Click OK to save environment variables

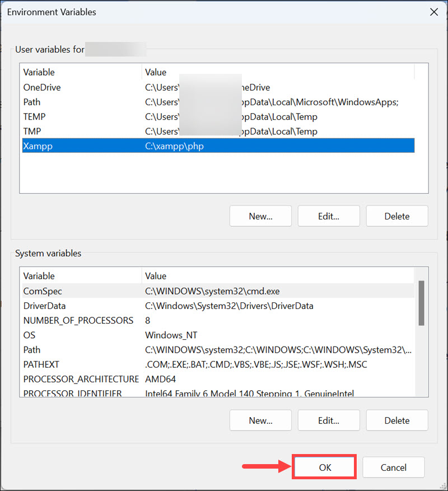coord(324,467)
